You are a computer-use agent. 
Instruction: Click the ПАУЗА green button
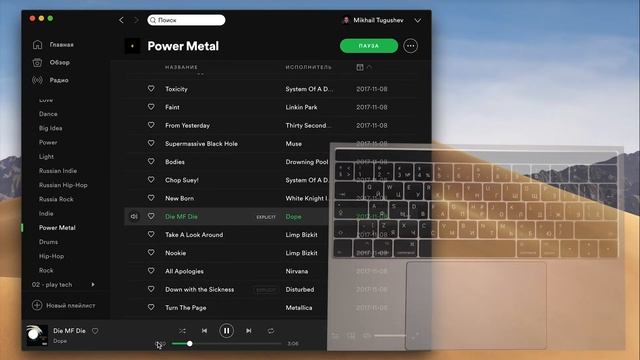pyautogui.click(x=369, y=46)
